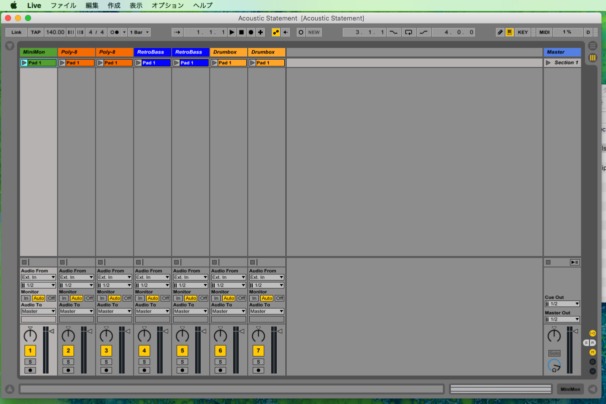Toggle Punch-Out switch
This screenshot has width=606, height=404.
pyautogui.click(x=424, y=32)
